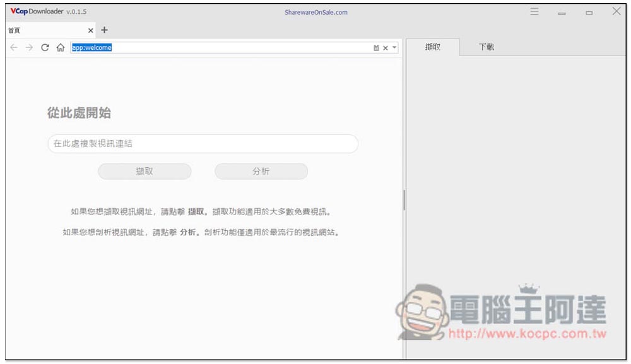631x364 pixels.
Task: Click the splitter handle between the panes
Action: tap(404, 200)
